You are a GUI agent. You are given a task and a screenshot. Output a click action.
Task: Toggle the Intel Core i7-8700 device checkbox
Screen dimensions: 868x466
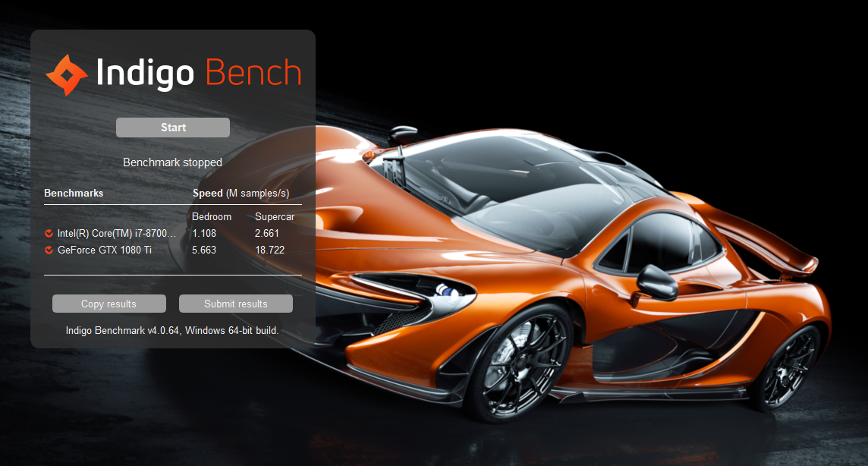(49, 234)
